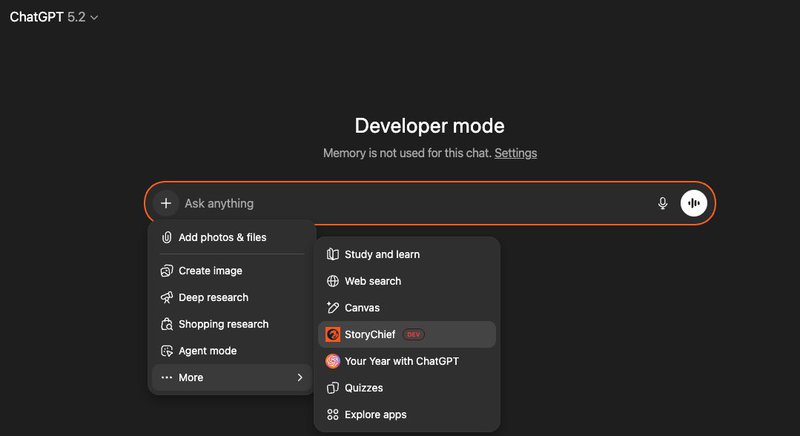Click the More ellipsis icon

pos(166,377)
